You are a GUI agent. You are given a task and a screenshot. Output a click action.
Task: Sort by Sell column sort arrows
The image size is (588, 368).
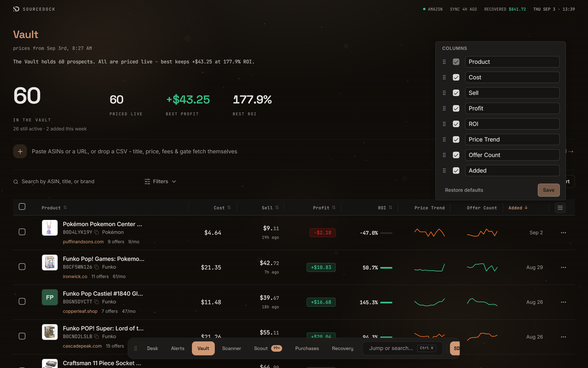coord(277,207)
